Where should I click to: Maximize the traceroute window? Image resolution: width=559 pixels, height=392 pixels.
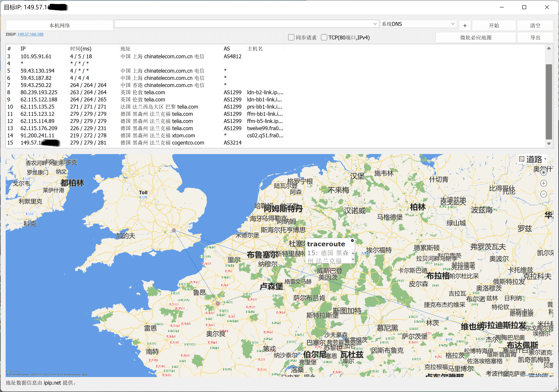tap(524, 7)
